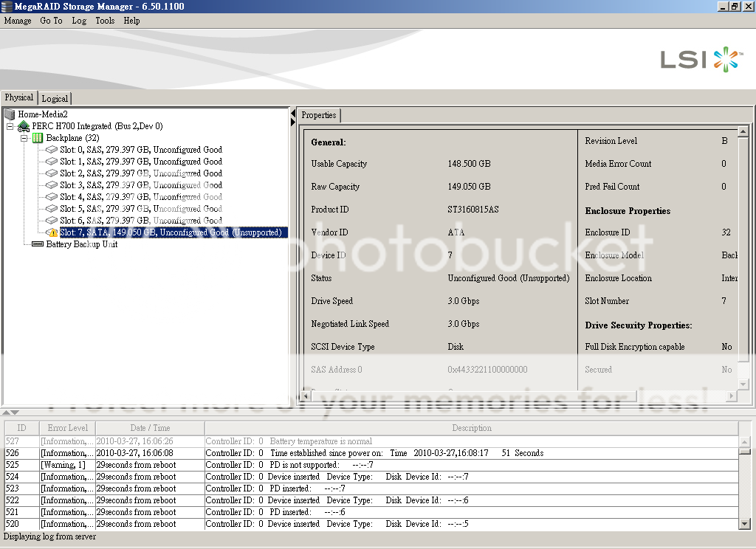Click the Slot 0 drive icon
The height and width of the screenshot is (549, 756).
pyautogui.click(x=52, y=150)
